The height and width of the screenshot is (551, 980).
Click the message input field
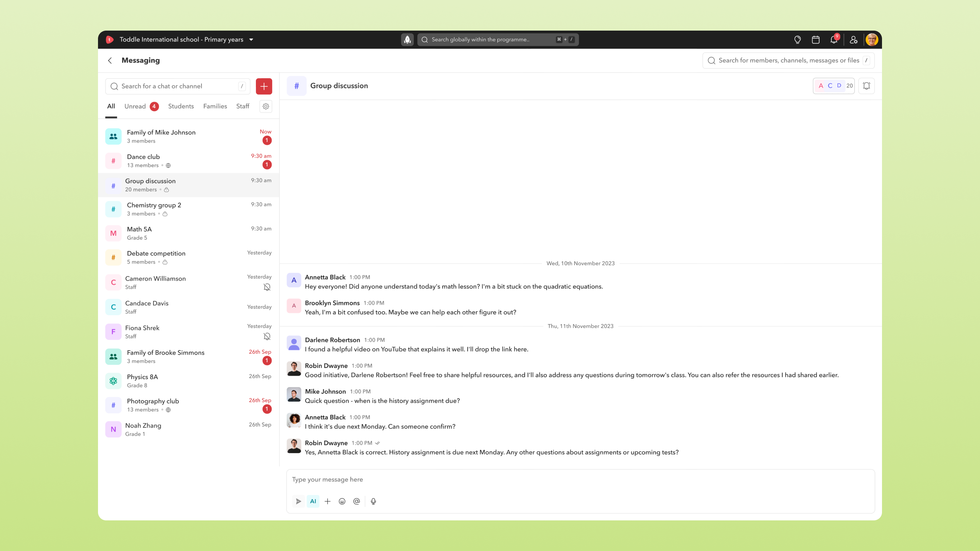[x=580, y=480]
